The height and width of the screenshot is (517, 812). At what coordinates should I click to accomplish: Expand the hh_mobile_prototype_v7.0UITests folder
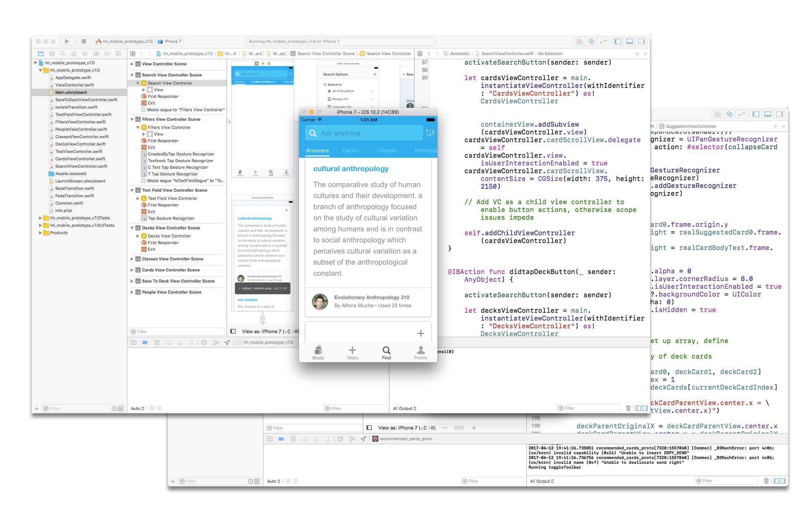[41, 225]
